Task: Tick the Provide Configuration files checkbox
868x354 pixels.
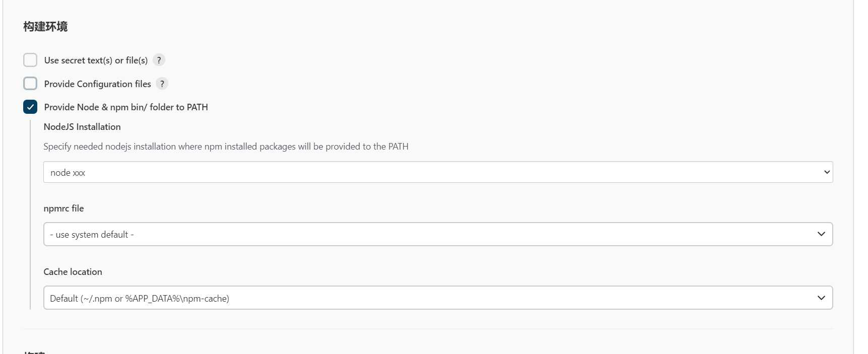Action: click(30, 84)
